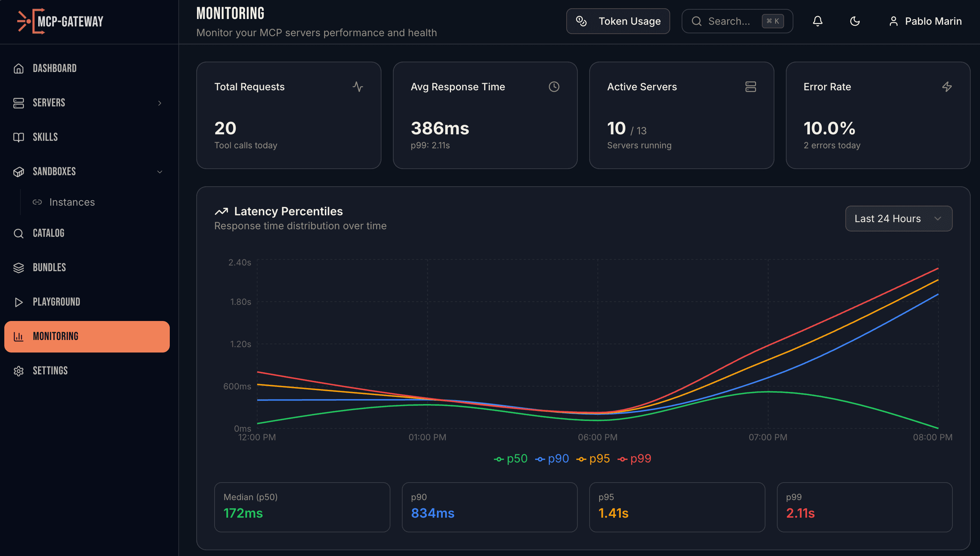Click the p95 latency stat card
Viewport: 980px width, 556px height.
(677, 507)
